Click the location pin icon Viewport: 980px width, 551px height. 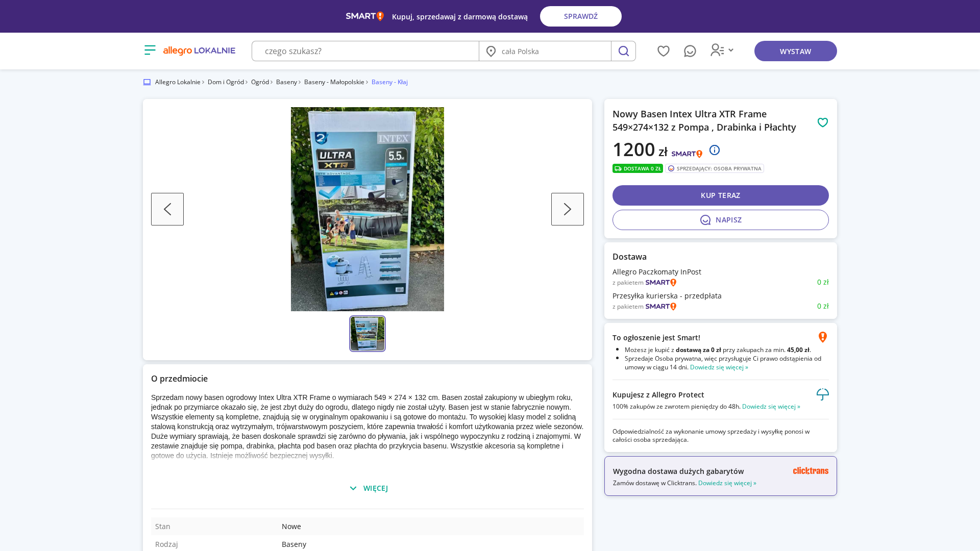point(491,51)
